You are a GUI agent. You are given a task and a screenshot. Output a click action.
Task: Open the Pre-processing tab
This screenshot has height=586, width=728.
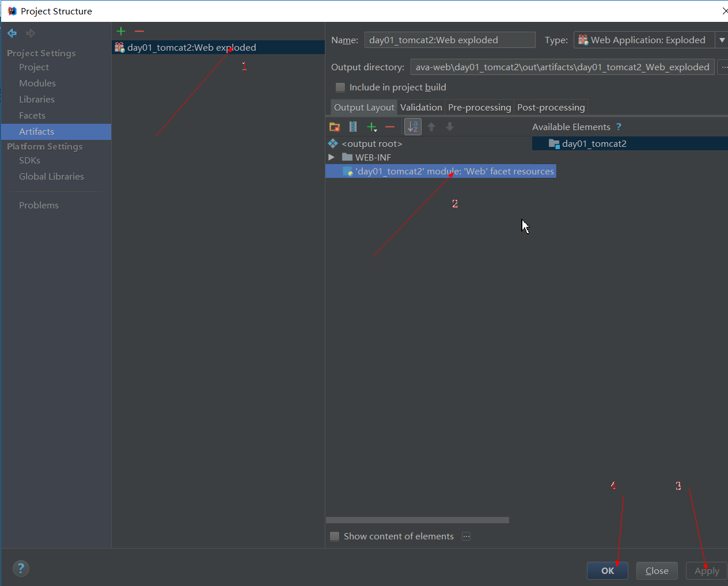coord(479,108)
